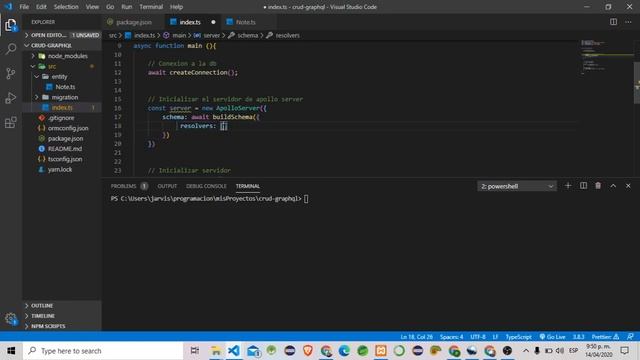Split the editor to the right
Screen dimensions: 640x360
pos(613,22)
